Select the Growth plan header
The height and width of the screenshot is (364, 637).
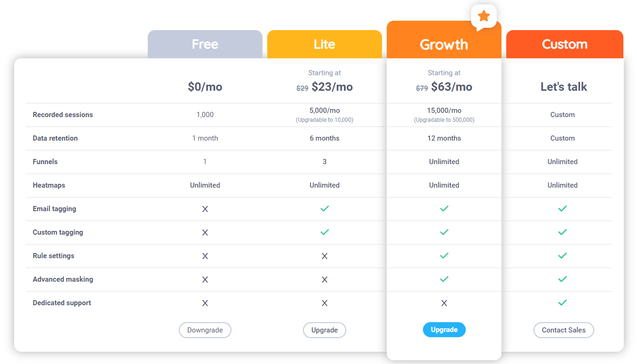pyautogui.click(x=444, y=44)
